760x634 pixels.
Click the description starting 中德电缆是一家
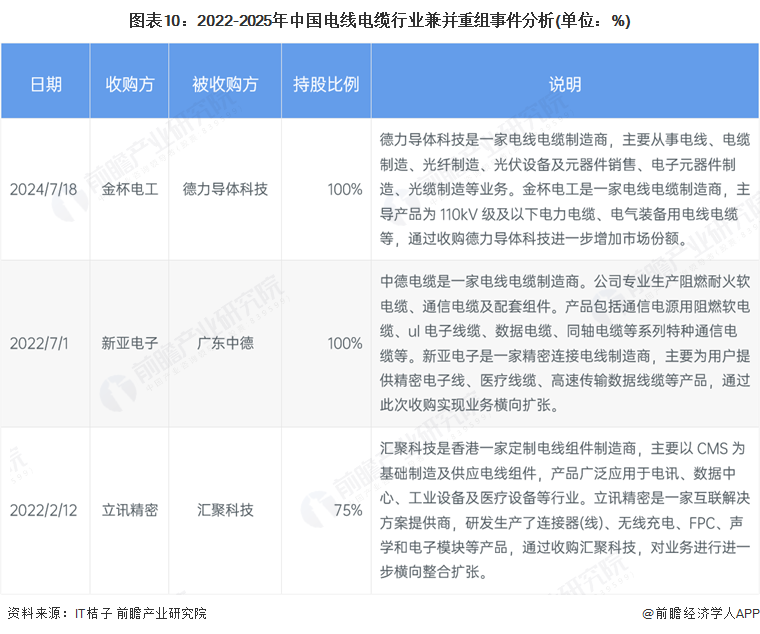tap(565, 344)
